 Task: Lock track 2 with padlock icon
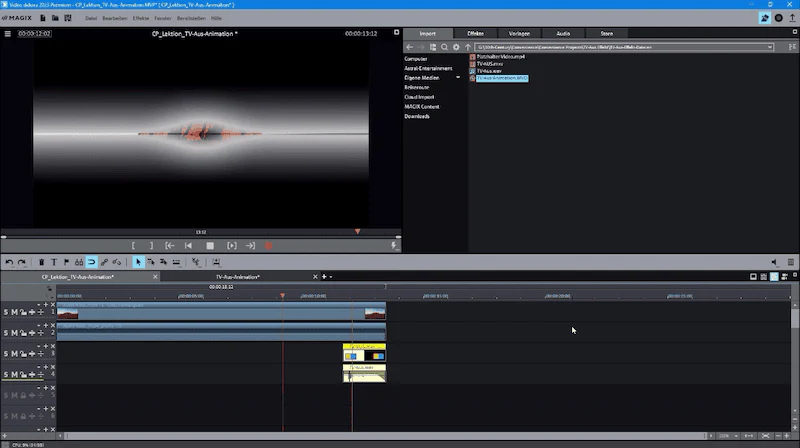click(23, 333)
